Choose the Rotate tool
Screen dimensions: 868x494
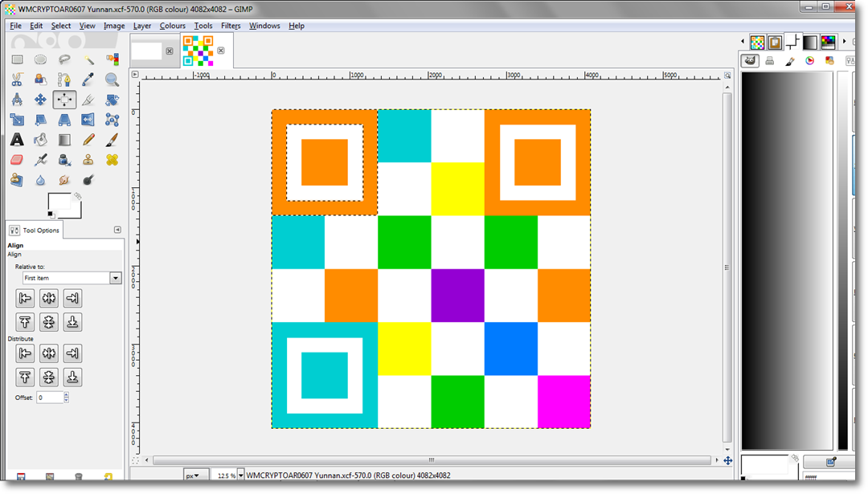[x=112, y=100]
